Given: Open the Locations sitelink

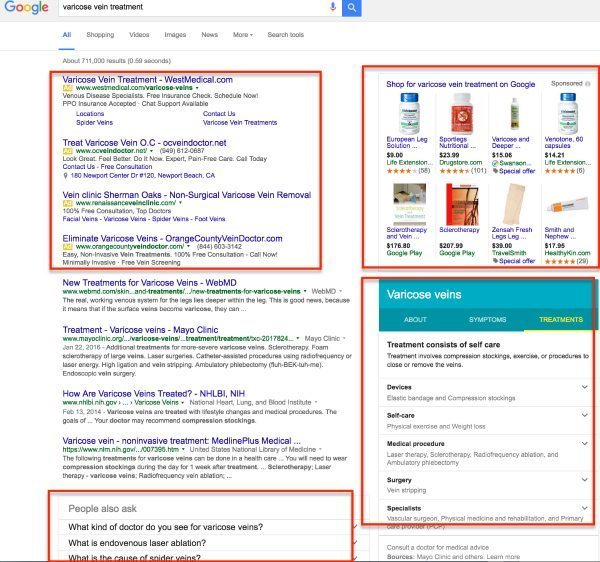Looking at the screenshot, I should (90, 114).
